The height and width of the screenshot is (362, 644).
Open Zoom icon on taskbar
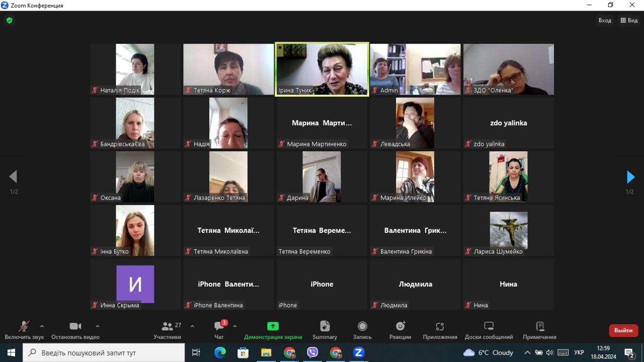[358, 352]
